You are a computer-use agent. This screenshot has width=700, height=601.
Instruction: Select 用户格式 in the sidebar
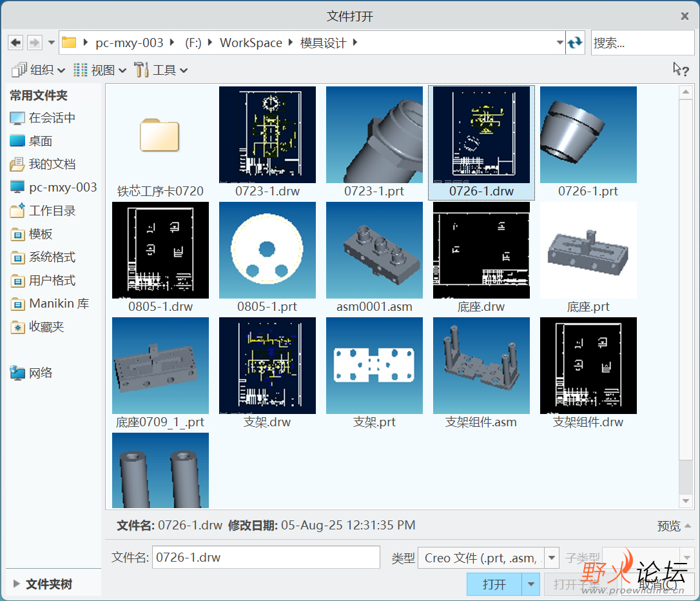tap(43, 281)
